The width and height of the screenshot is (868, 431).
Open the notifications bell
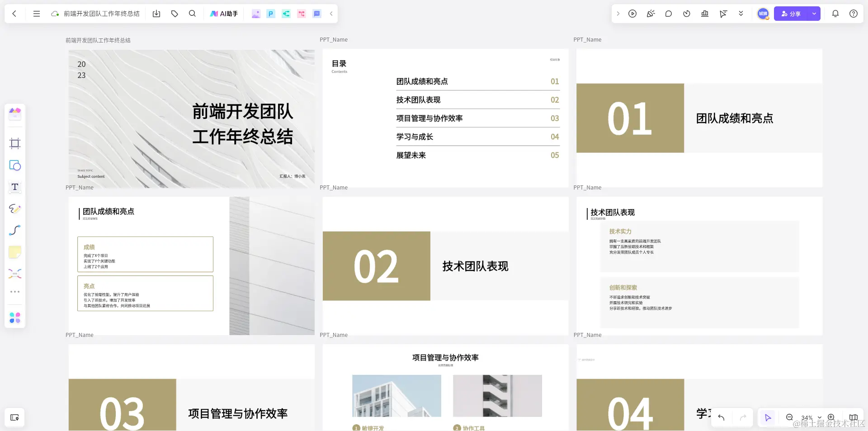click(x=835, y=14)
